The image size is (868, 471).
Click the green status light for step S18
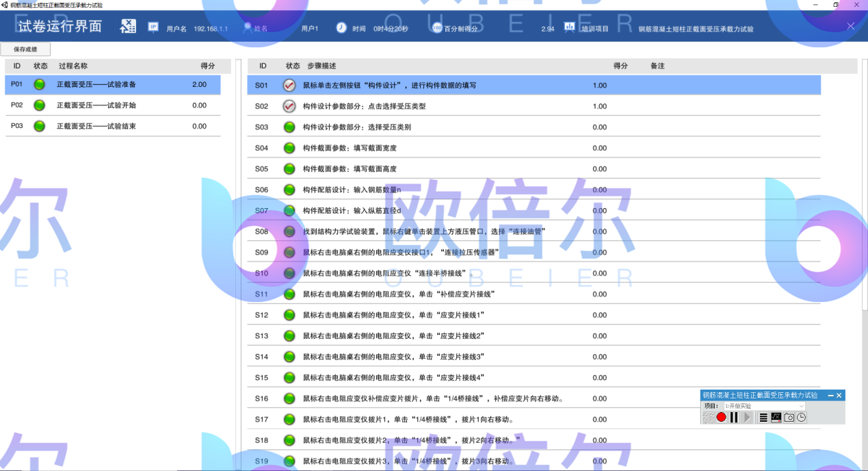tap(289, 440)
